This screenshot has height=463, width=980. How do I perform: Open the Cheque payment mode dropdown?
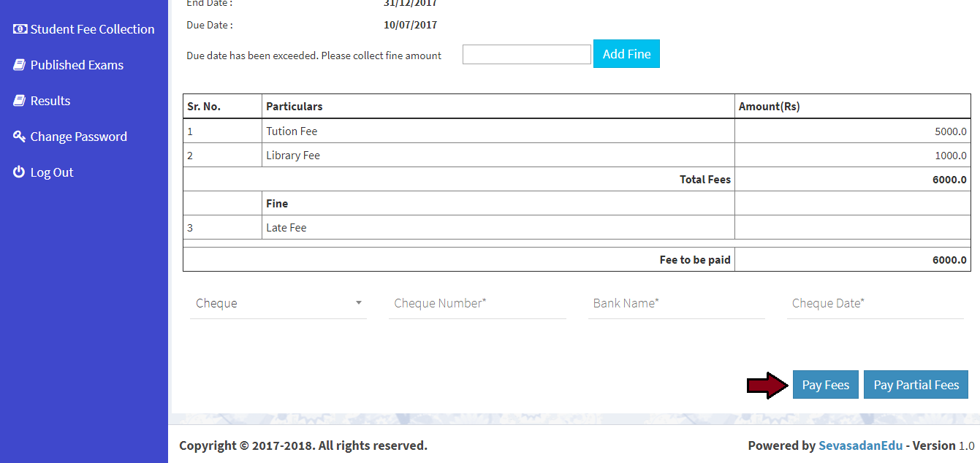click(270, 303)
